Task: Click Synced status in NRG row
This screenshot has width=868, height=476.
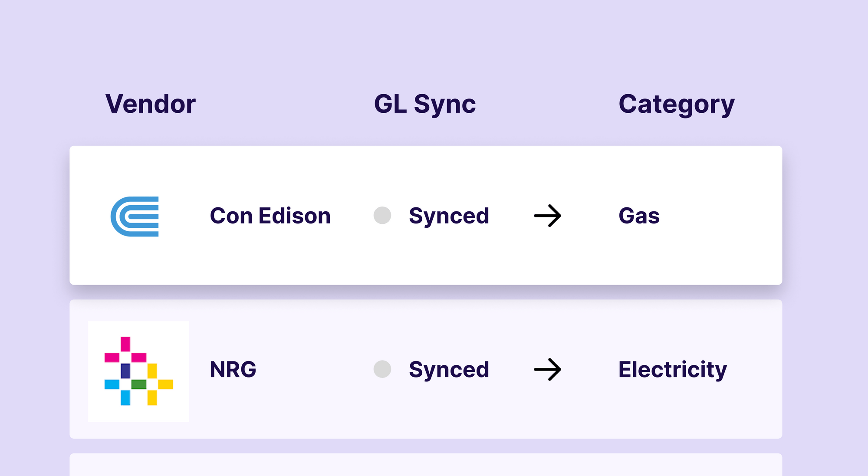Action: coord(449,369)
